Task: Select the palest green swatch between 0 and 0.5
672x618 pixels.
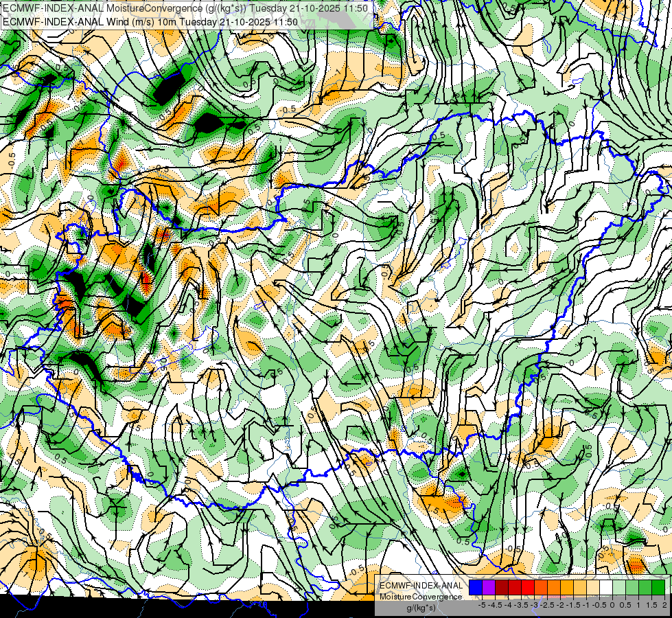Action: pyautogui.click(x=619, y=587)
